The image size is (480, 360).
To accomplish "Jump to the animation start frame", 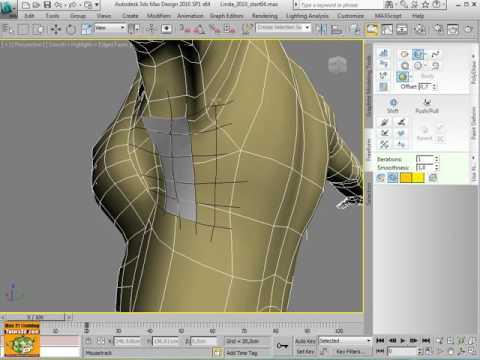I will click(x=380, y=341).
